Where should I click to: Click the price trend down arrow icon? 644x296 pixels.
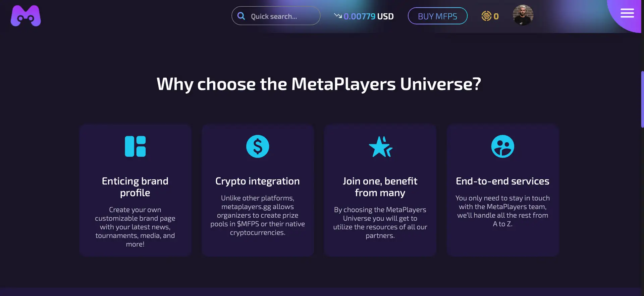337,15
